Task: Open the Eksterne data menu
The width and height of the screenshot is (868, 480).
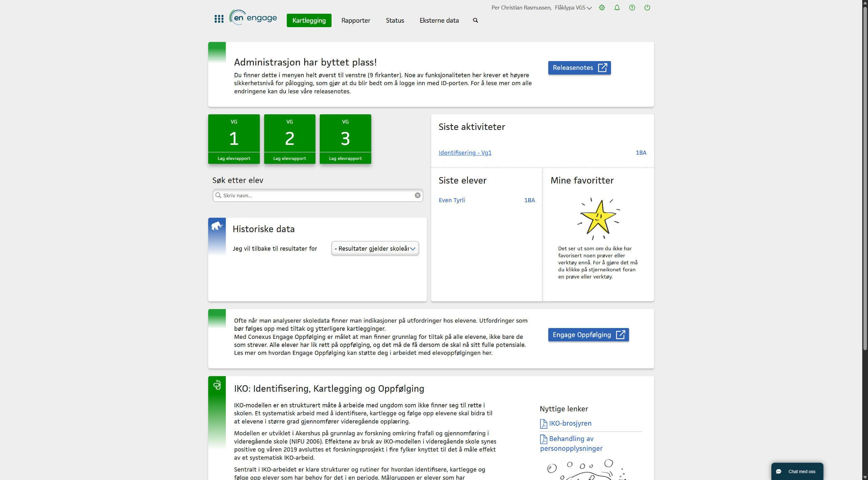Action: [x=439, y=20]
